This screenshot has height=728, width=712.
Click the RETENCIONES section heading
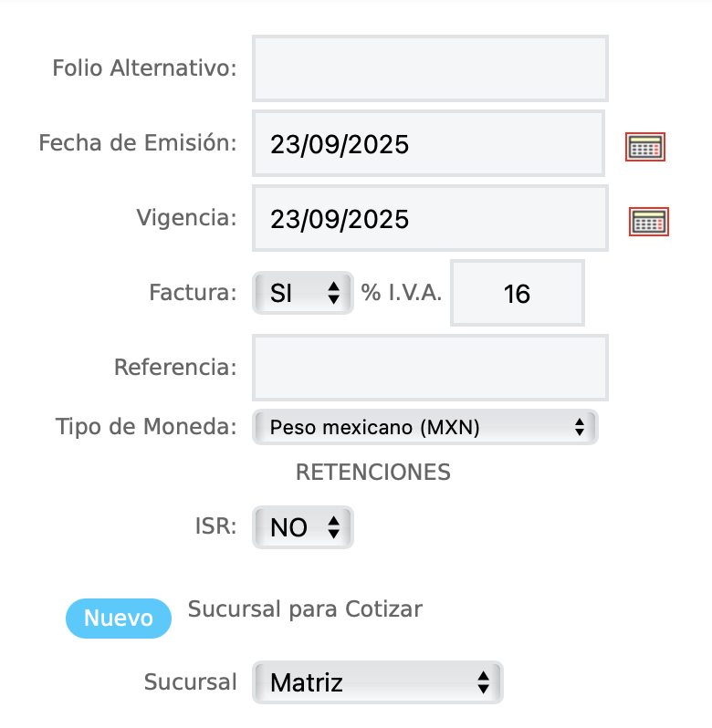(x=373, y=472)
